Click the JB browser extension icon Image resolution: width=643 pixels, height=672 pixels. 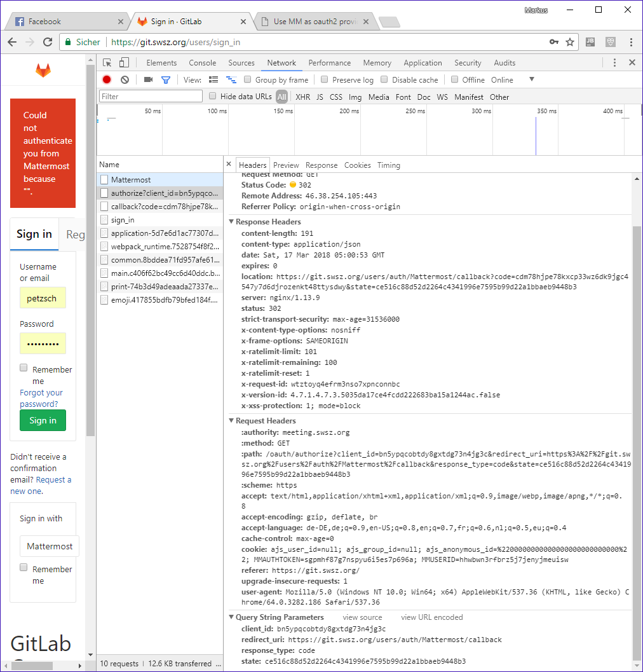pos(590,42)
